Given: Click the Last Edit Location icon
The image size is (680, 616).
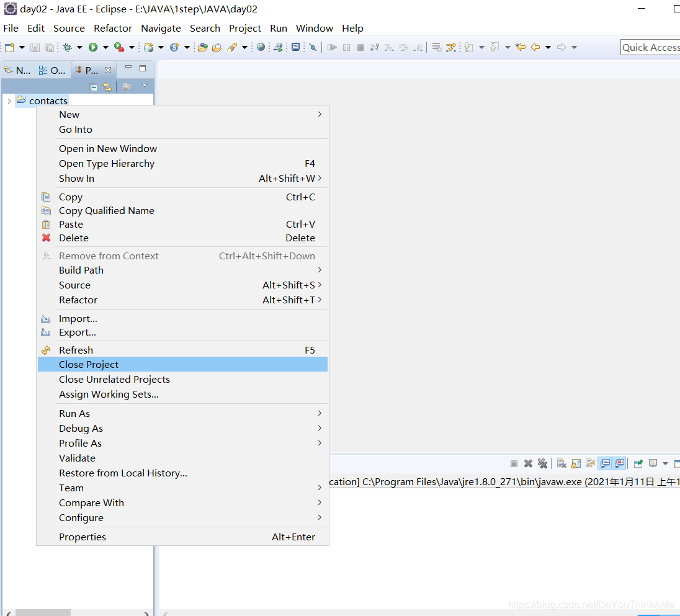Looking at the screenshot, I should [521, 47].
